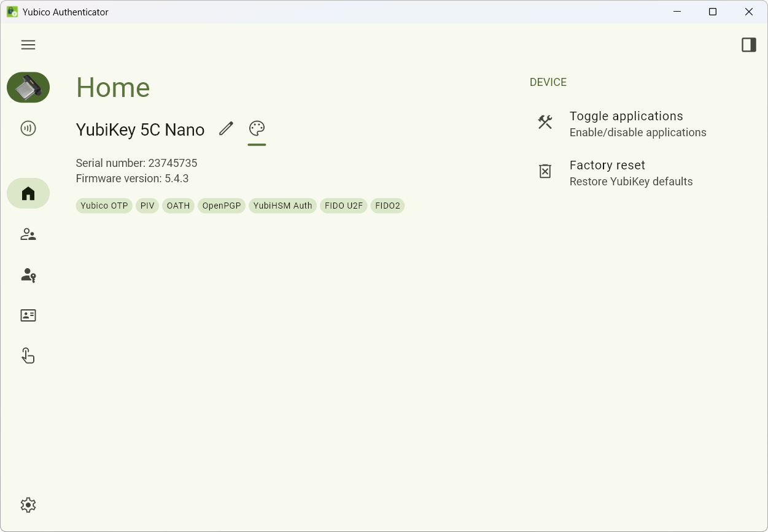The height and width of the screenshot is (532, 768).
Task: Click the PIV capability chip
Action: (147, 206)
